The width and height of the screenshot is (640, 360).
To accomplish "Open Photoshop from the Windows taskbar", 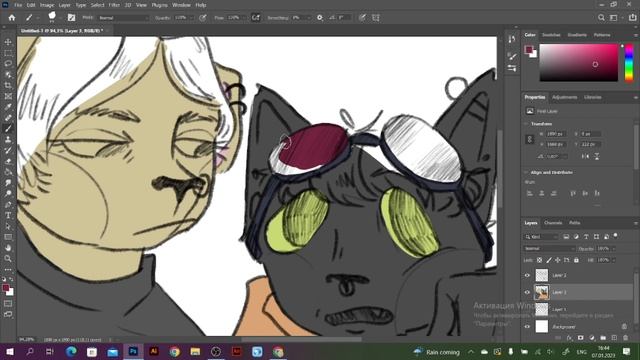I will (x=133, y=351).
